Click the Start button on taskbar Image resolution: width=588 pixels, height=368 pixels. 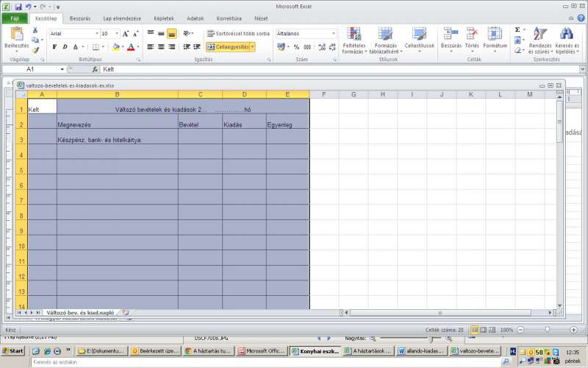(x=12, y=351)
